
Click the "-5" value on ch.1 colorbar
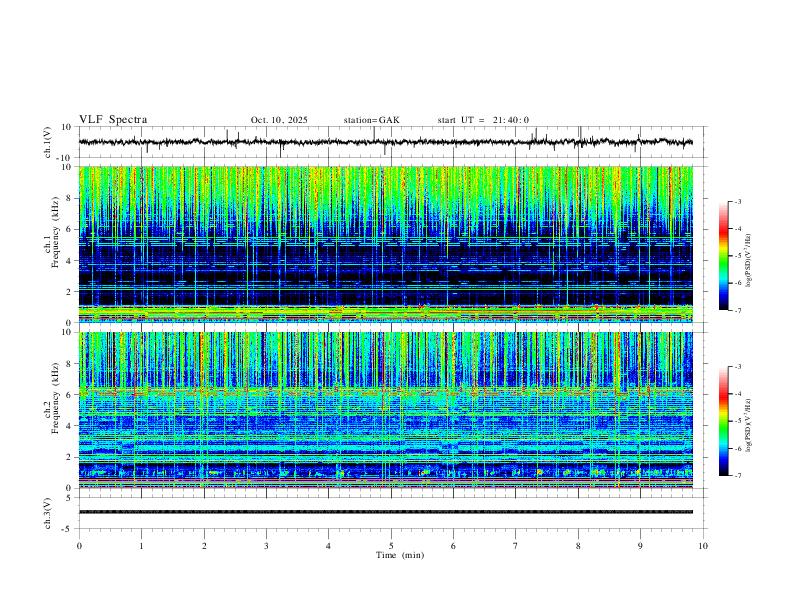pos(737,256)
